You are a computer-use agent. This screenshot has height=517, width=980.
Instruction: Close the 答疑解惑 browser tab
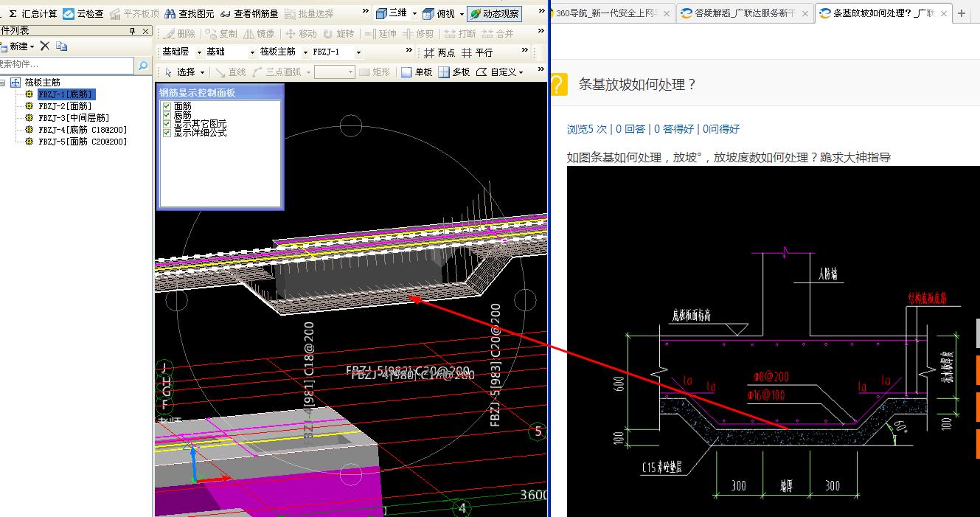[x=804, y=13]
